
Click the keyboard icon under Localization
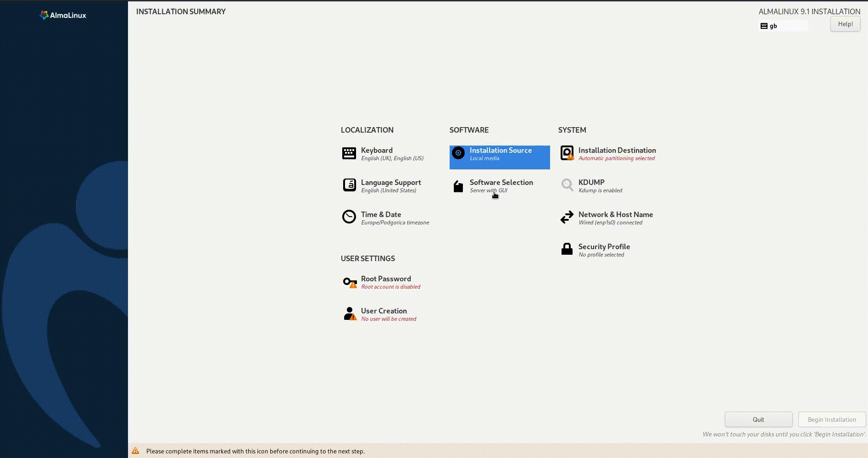click(x=349, y=153)
